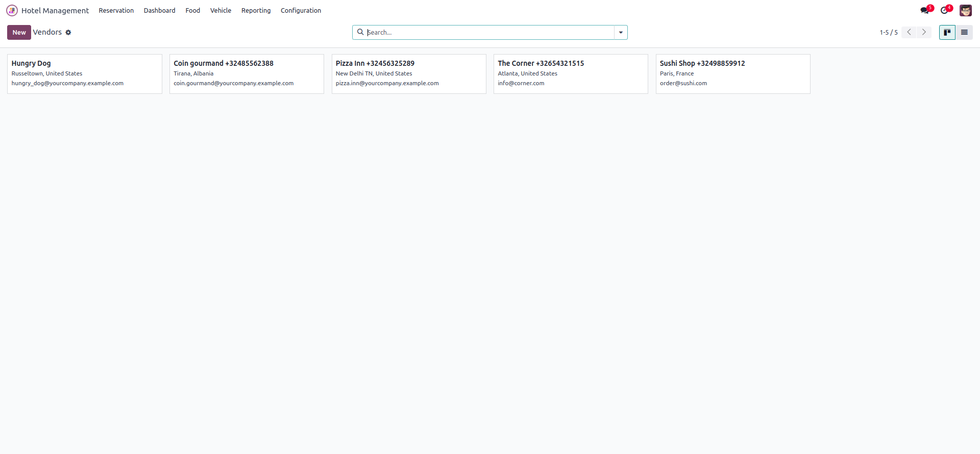Image resolution: width=980 pixels, height=454 pixels.
Task: Click Atlanta, United States address text
Action: [528, 73]
